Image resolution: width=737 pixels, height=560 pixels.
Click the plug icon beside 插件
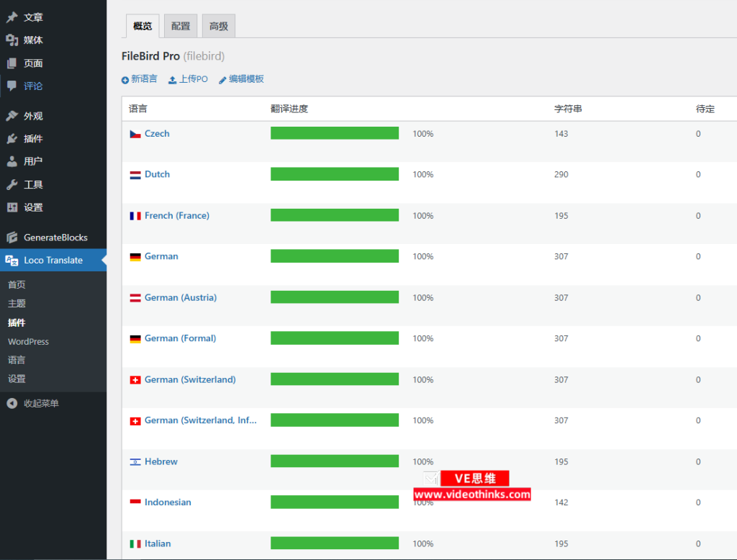[x=12, y=139]
